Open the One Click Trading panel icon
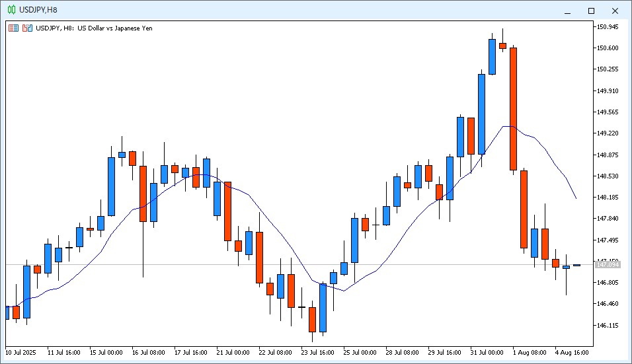The width and height of the screenshot is (632, 364). pyautogui.click(x=13, y=28)
